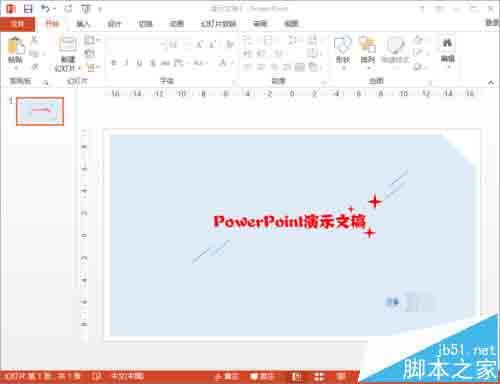This screenshot has width=500, height=384.
Task: Click the Redo icon in title bar
Action: point(68,9)
